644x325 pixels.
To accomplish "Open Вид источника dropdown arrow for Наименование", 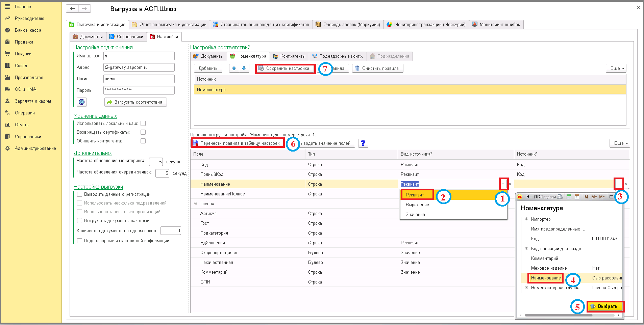I will [503, 184].
